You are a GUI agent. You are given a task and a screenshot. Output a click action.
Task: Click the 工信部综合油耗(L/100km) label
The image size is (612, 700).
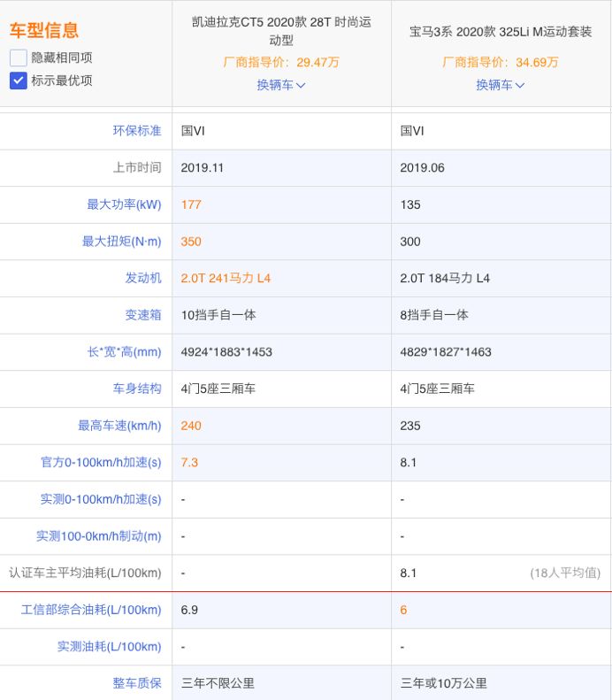tap(91, 610)
